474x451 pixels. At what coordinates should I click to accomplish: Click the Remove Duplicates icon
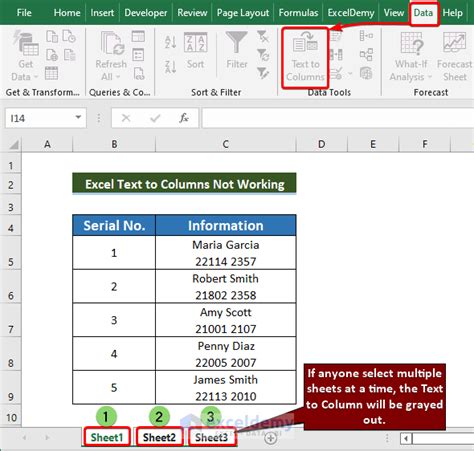336,55
